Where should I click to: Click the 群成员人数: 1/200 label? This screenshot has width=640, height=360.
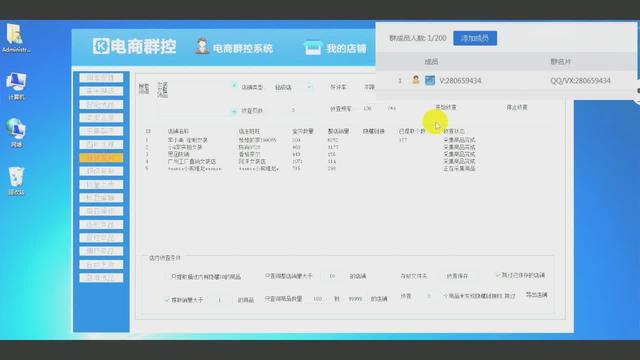(418, 38)
